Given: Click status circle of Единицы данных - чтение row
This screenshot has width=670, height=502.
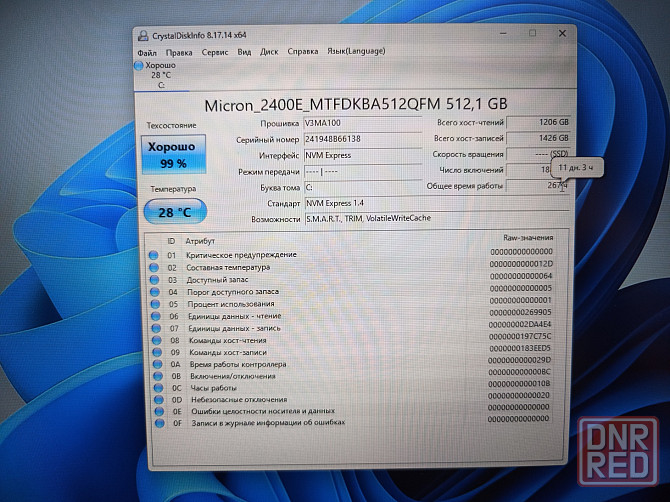Looking at the screenshot, I should pyautogui.click(x=156, y=317).
